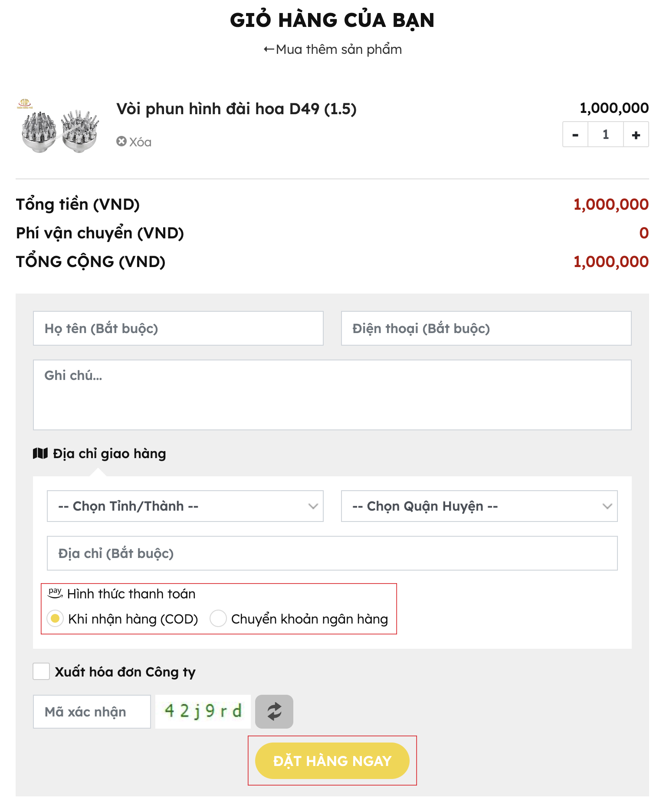Focus the Họ tên input field
Viewport: 663px width, 812px height.
(x=178, y=328)
